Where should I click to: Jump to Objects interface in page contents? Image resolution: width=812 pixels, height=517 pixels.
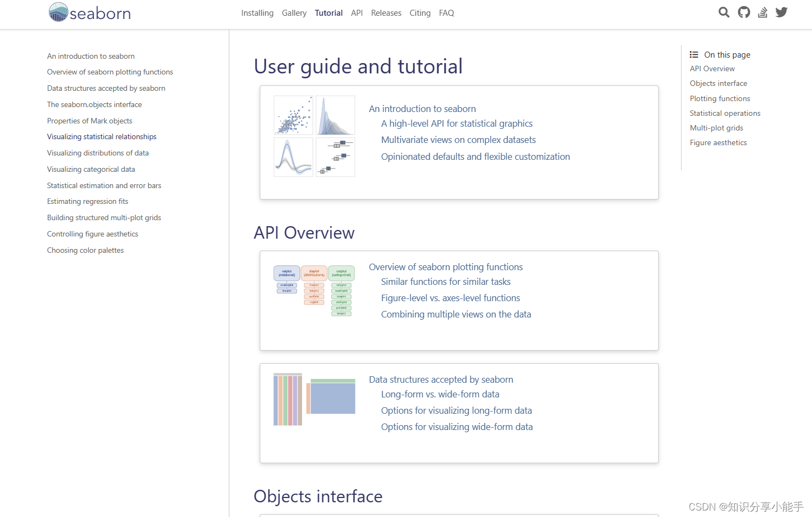click(x=719, y=83)
